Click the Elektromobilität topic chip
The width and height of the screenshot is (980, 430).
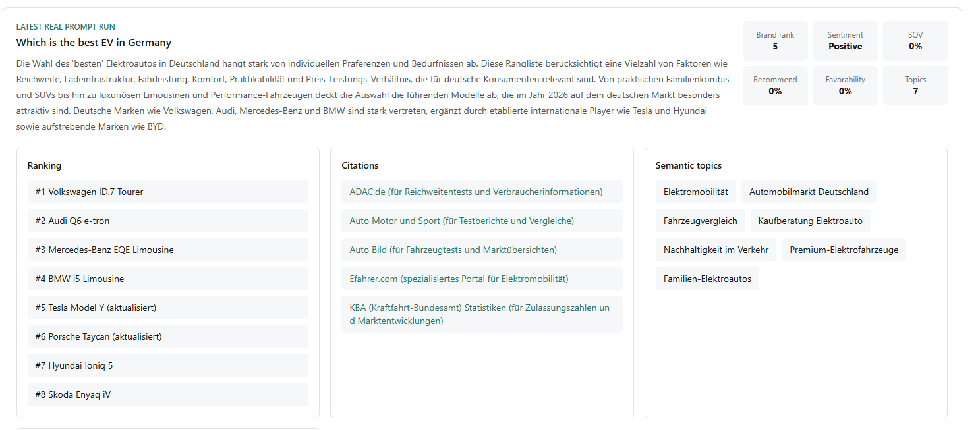tap(696, 192)
